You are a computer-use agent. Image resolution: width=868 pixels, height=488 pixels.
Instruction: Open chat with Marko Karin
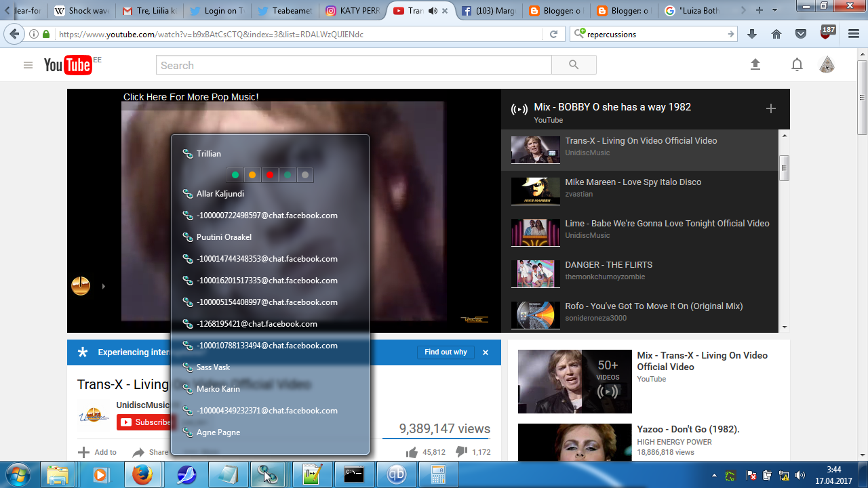[x=270, y=389]
